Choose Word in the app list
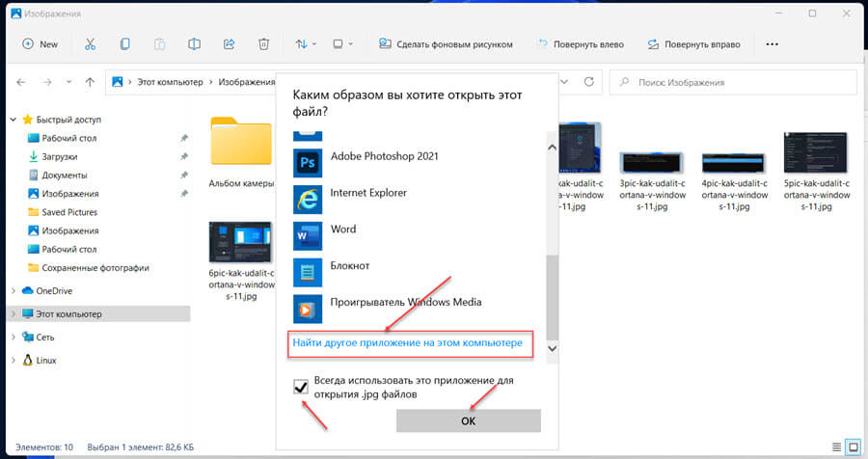 (417, 235)
